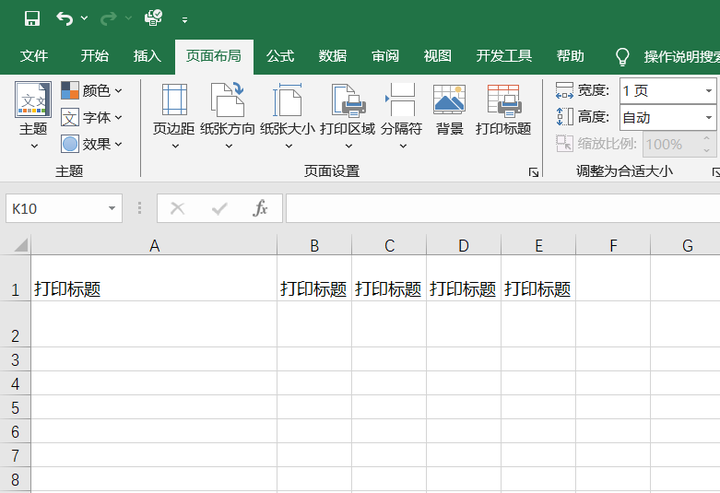Click the 分隔符 page breaks button

coord(402,117)
